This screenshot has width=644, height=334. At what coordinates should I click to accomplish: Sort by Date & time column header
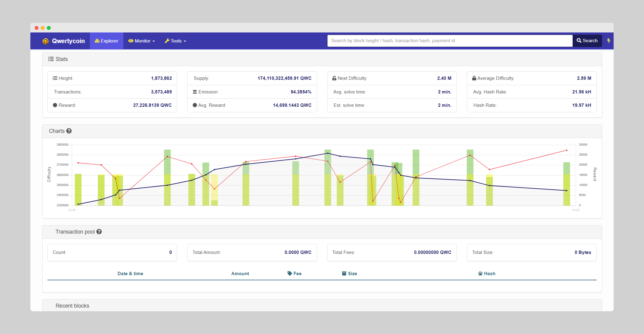point(130,274)
